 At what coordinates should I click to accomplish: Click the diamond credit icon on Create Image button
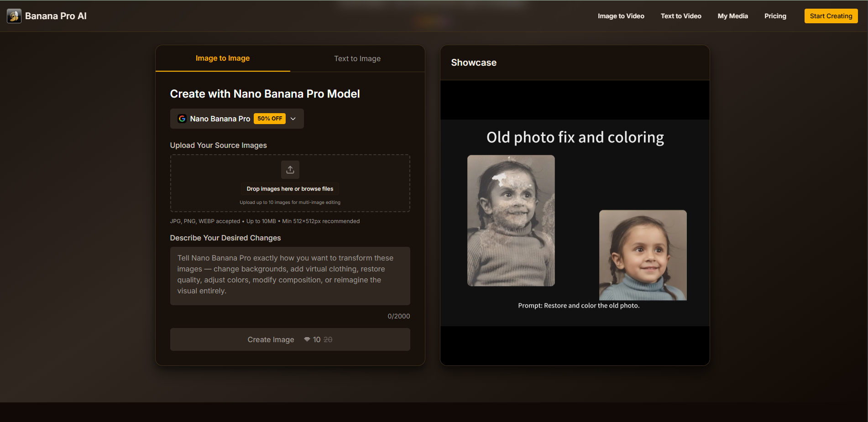[307, 339]
